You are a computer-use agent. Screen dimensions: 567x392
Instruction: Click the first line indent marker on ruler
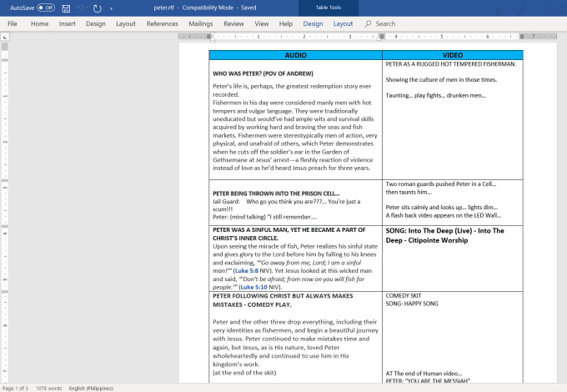(x=213, y=34)
